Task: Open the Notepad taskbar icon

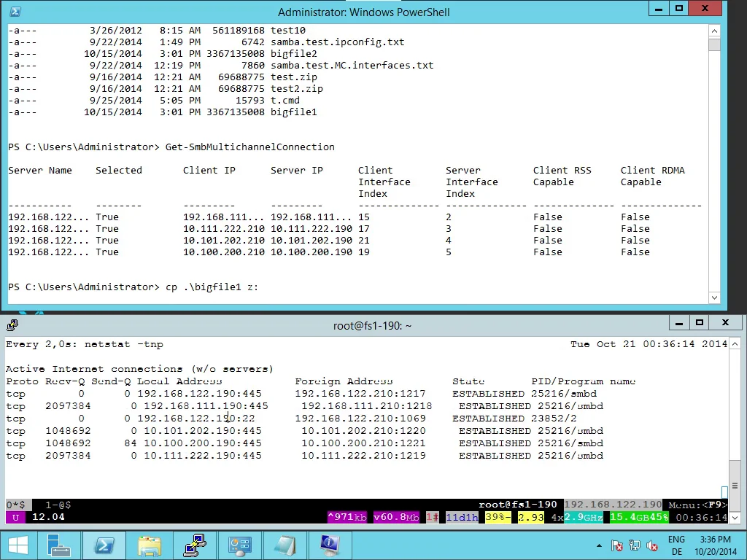Action: point(285,545)
